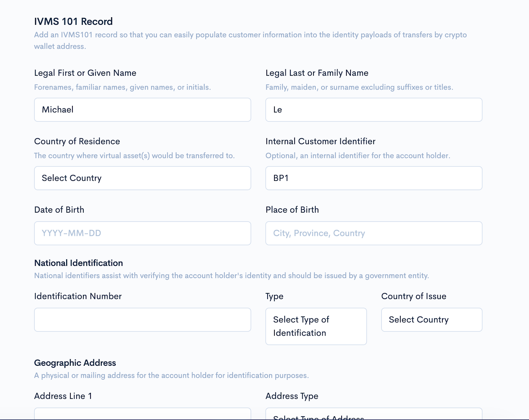The height and width of the screenshot is (420, 529).
Task: Click the Legal First Name field containing Michael
Action: pyautogui.click(x=142, y=110)
